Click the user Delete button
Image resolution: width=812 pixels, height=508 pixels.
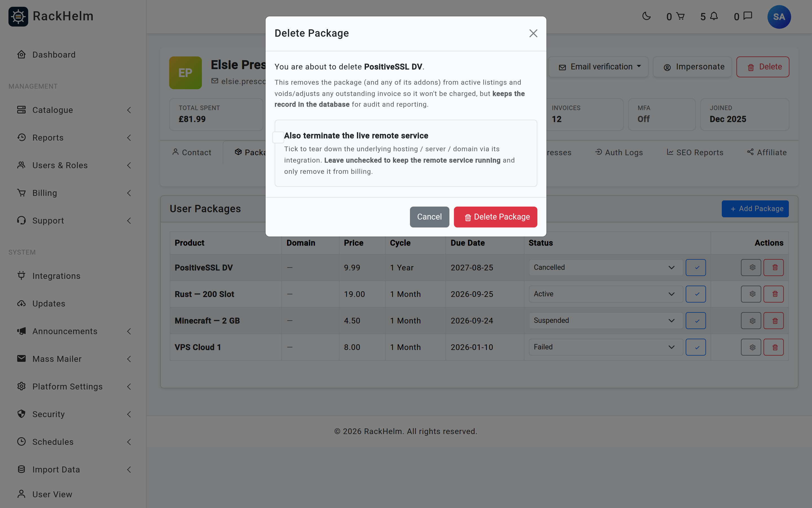tap(763, 67)
